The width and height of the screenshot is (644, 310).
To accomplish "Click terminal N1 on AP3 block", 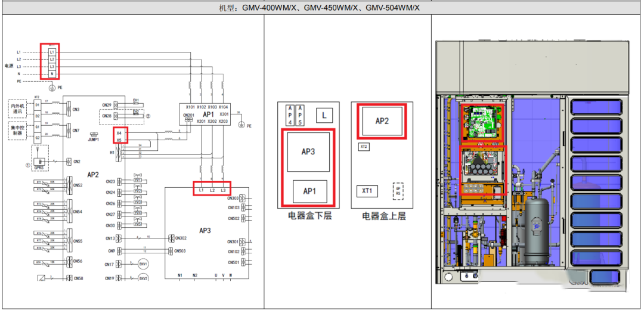I will [x=180, y=275].
